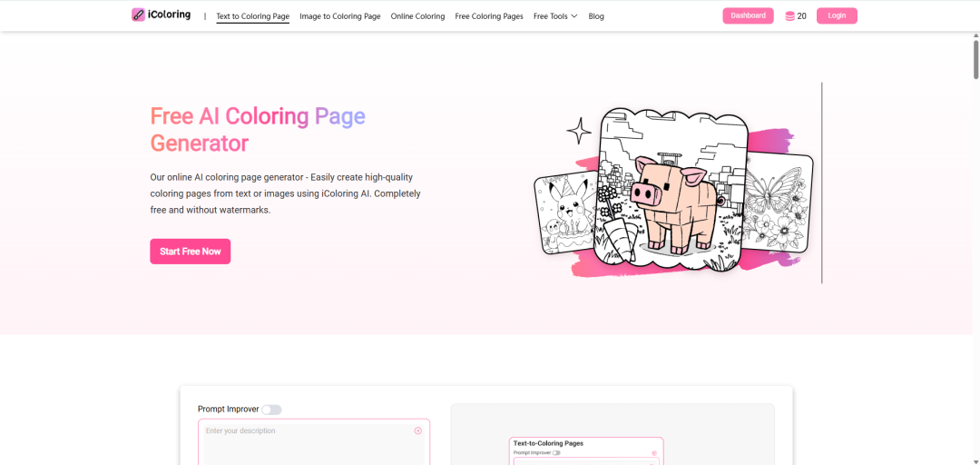980x465 pixels.
Task: Open the Online Coloring page
Action: coord(417,16)
